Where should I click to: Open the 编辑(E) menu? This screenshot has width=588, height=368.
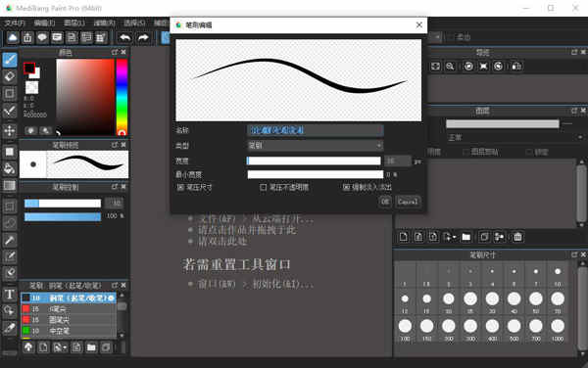click(x=44, y=23)
